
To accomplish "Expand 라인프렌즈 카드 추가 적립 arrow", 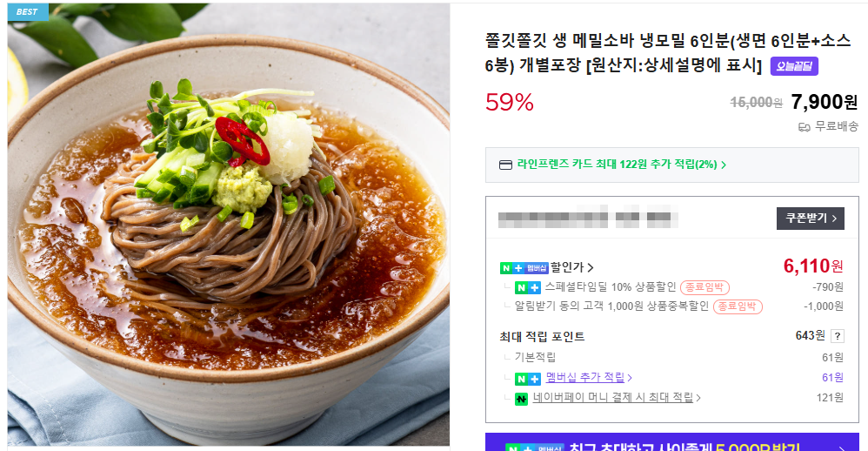I will click(x=724, y=165).
